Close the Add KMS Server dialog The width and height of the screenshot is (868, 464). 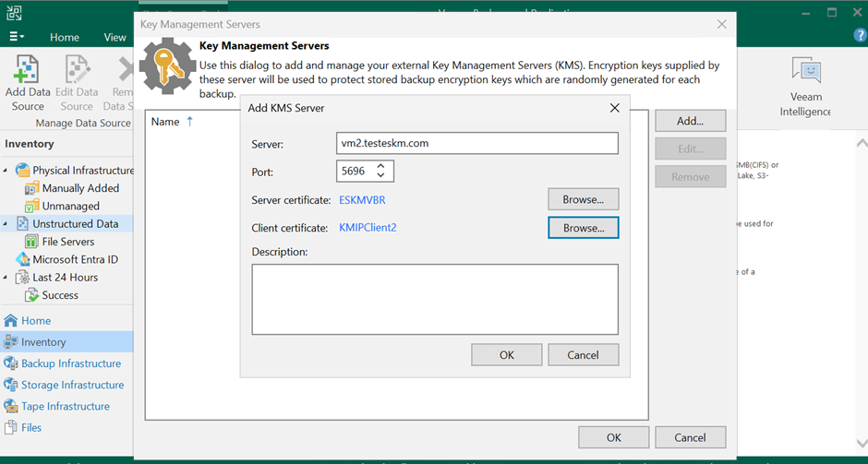[614, 108]
